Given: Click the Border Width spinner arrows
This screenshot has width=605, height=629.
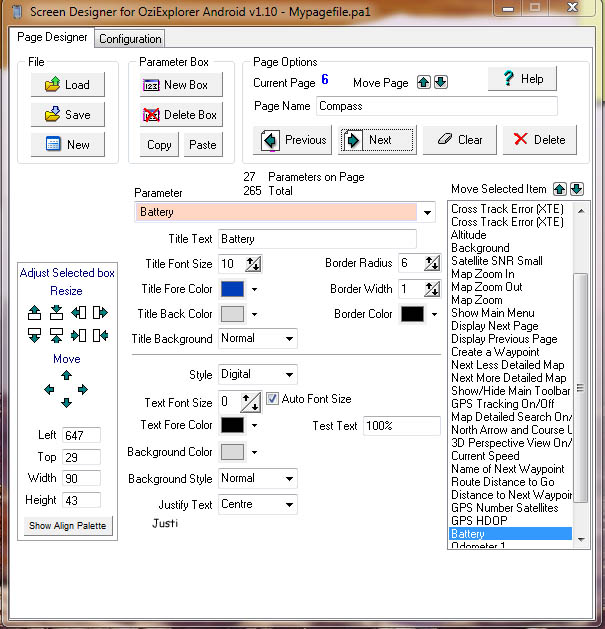Looking at the screenshot, I should [432, 289].
